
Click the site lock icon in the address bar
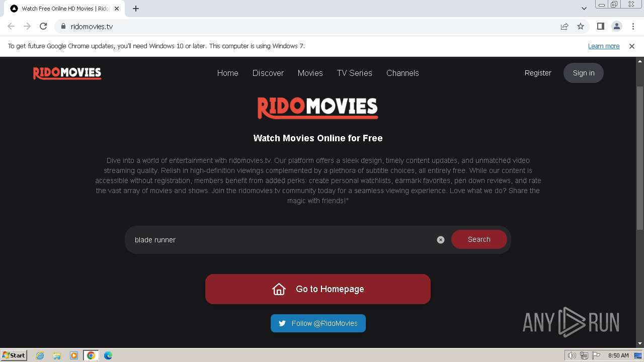[63, 26]
